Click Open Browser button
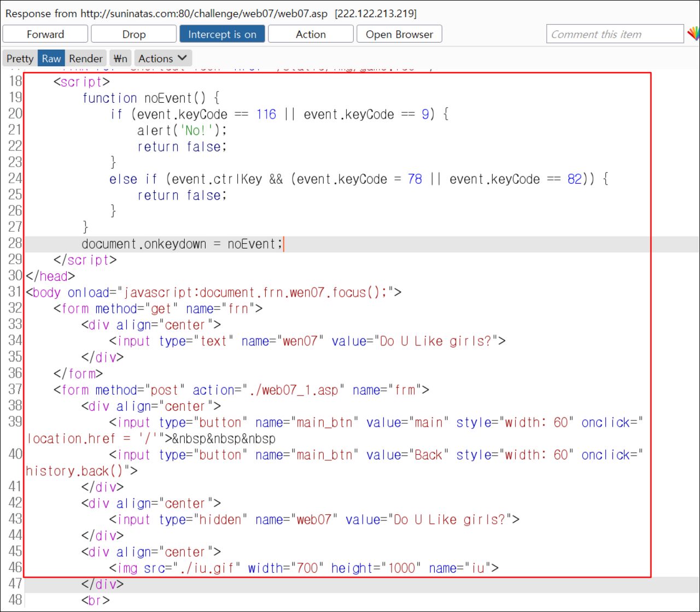The image size is (700, 612). 399,34
